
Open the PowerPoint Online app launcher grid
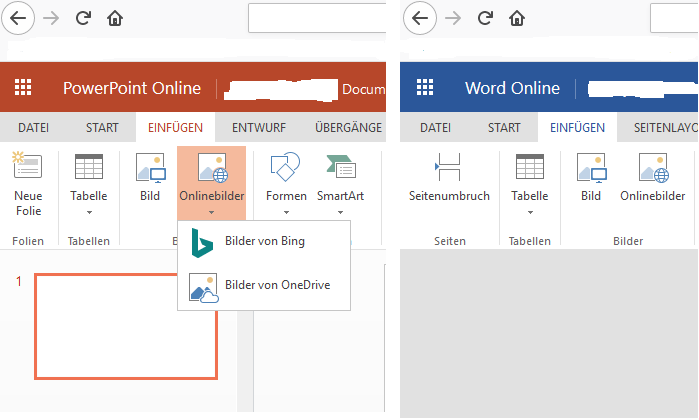[23, 88]
